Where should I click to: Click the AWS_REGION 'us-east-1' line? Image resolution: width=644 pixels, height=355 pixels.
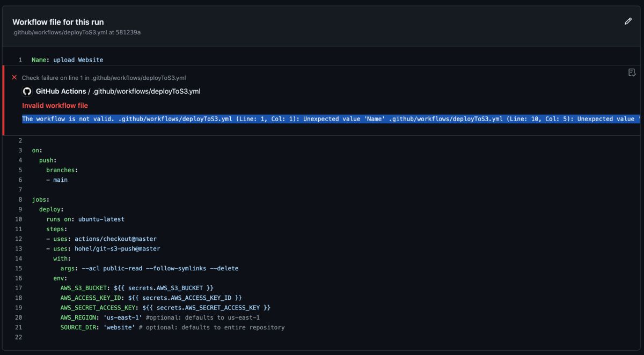160,317
